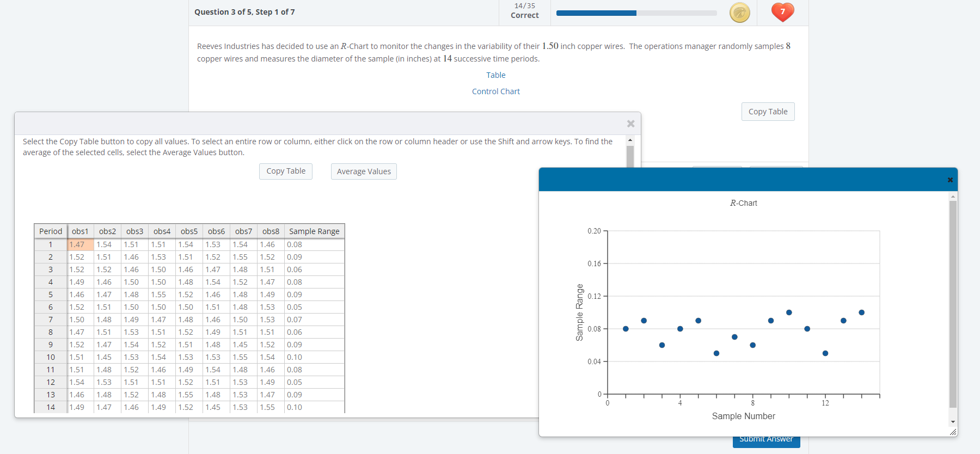980x454 pixels.
Task: Select the obs4 column header
Action: pyautogui.click(x=162, y=231)
